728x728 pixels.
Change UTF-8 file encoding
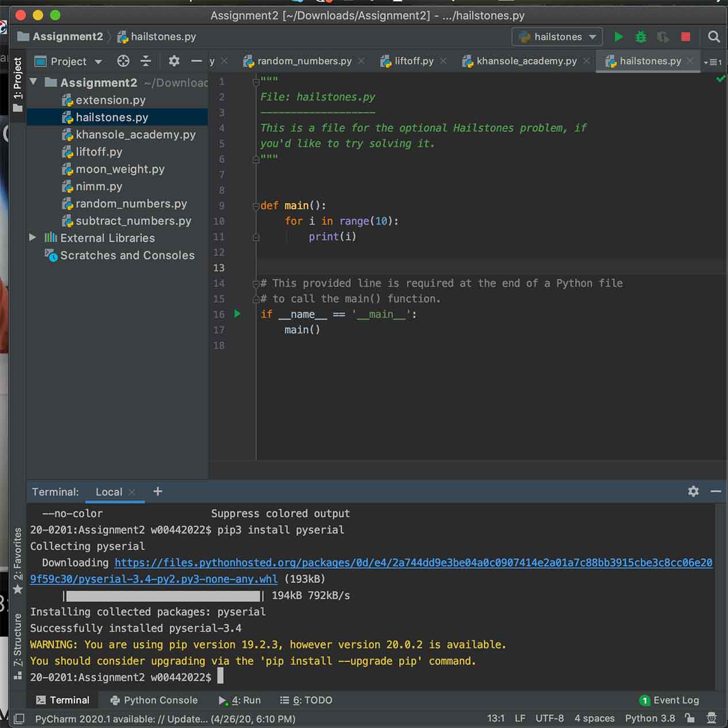tap(549, 718)
